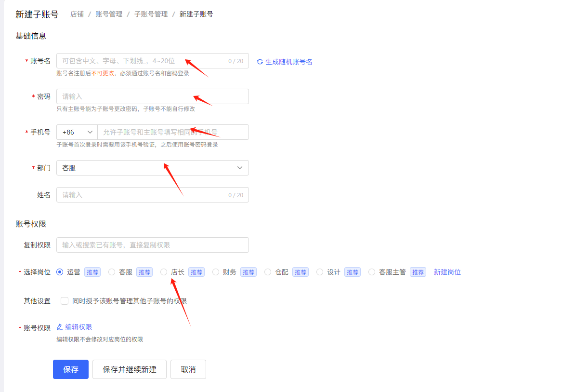Image resolution: width=588 pixels, height=392 pixels.
Task: Choose the 仓配 role radio button
Action: click(x=268, y=272)
